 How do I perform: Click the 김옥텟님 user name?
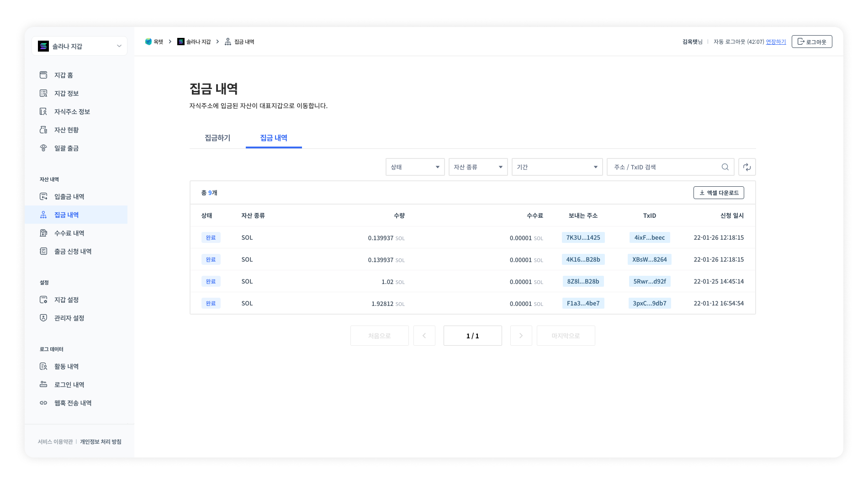pyautogui.click(x=693, y=42)
